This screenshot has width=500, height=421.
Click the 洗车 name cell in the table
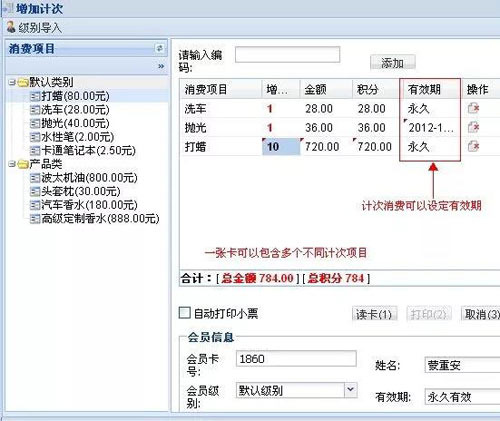point(220,109)
